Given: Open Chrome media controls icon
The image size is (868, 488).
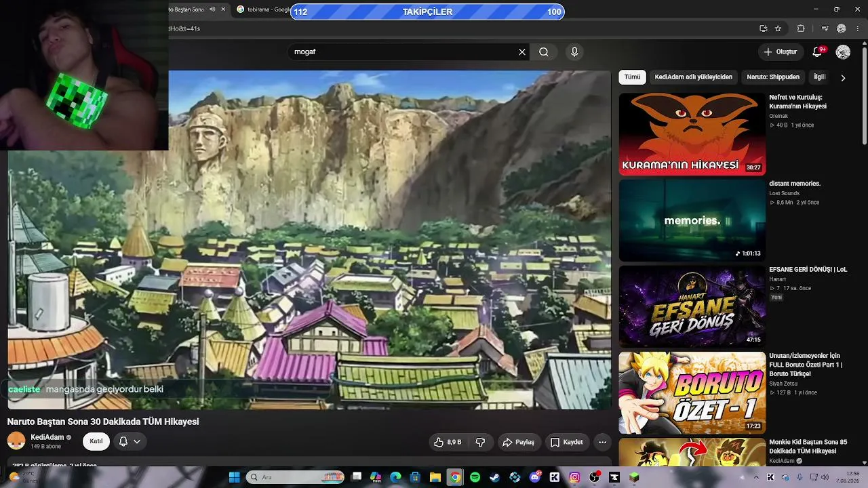Looking at the screenshot, I should pos(825,28).
